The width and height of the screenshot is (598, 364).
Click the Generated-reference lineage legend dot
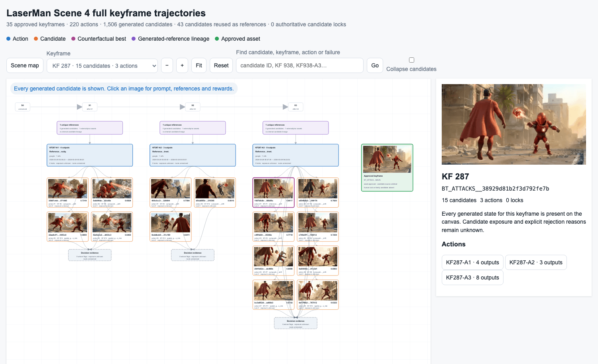(x=134, y=39)
